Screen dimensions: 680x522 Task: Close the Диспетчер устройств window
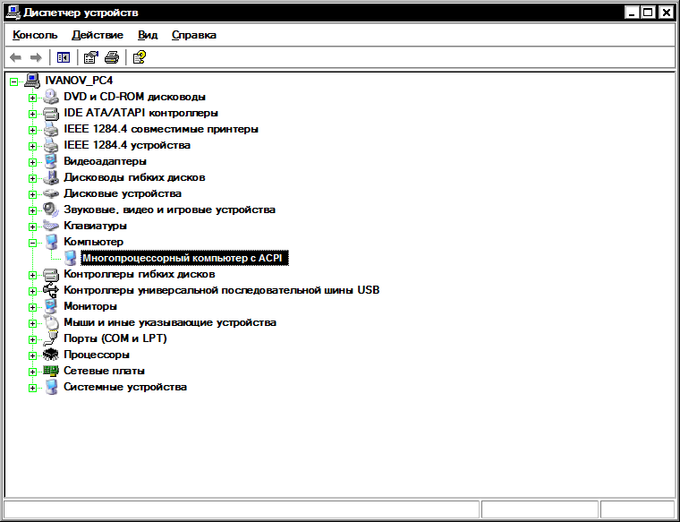(666, 13)
